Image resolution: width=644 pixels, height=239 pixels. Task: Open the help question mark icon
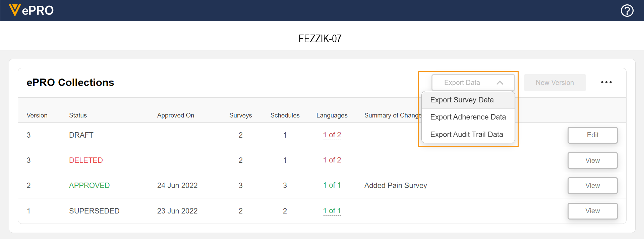627,11
